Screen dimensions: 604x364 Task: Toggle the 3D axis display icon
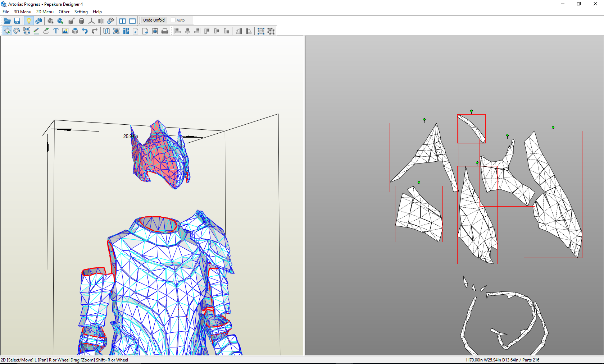tap(91, 21)
